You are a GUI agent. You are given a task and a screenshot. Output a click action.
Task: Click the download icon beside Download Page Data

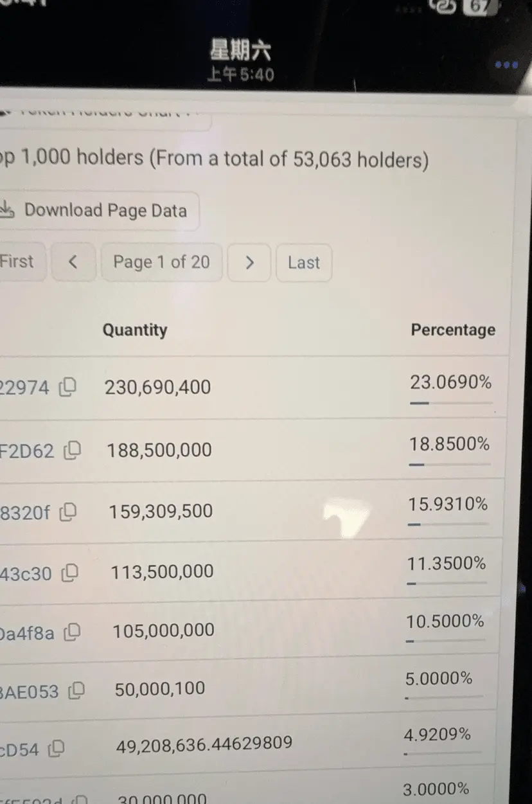[x=8, y=210]
